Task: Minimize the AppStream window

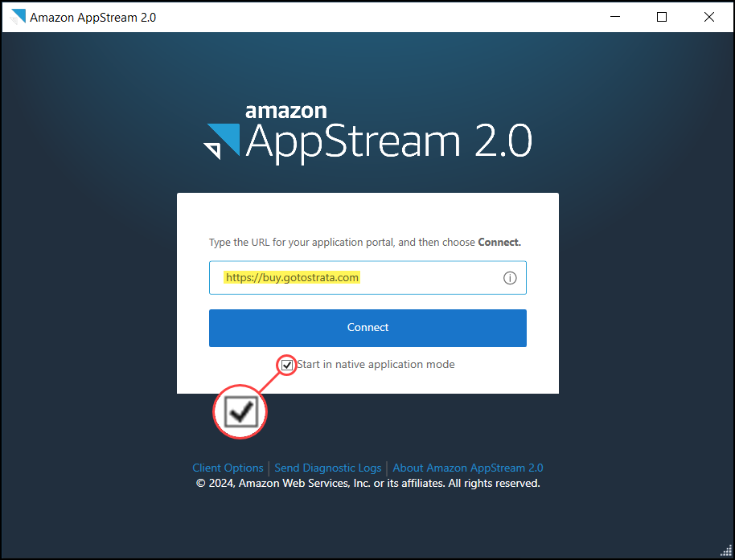Action: [x=614, y=16]
